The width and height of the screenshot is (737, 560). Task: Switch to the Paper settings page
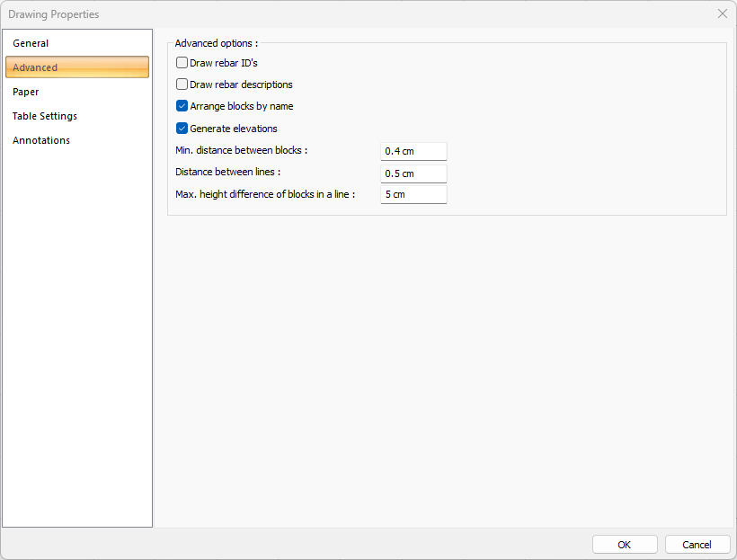pos(26,92)
